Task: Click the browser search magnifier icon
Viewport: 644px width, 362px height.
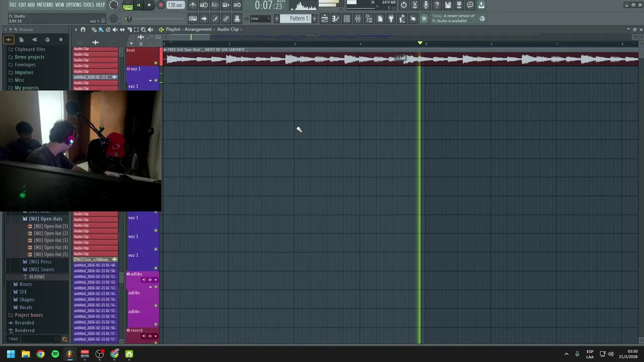Action: click(64, 339)
